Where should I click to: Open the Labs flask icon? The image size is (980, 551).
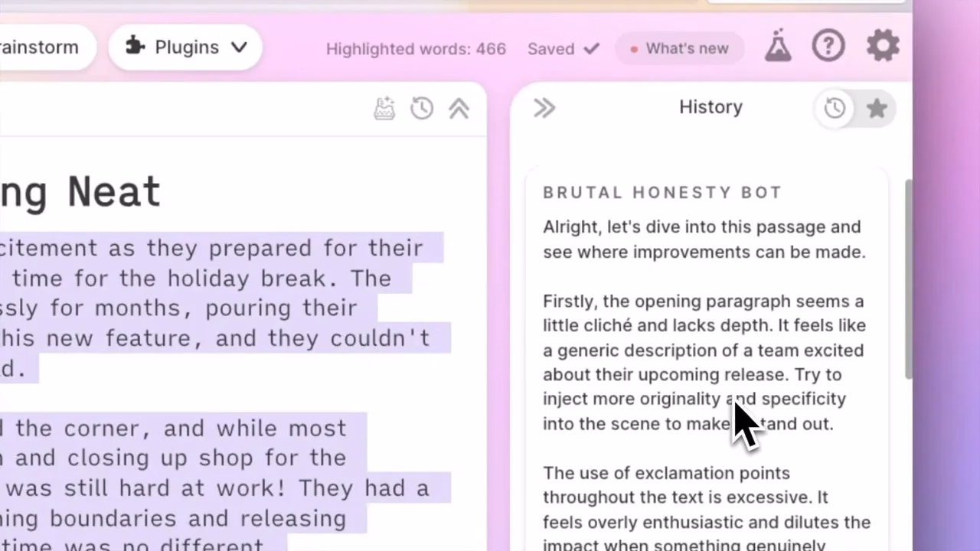778,47
